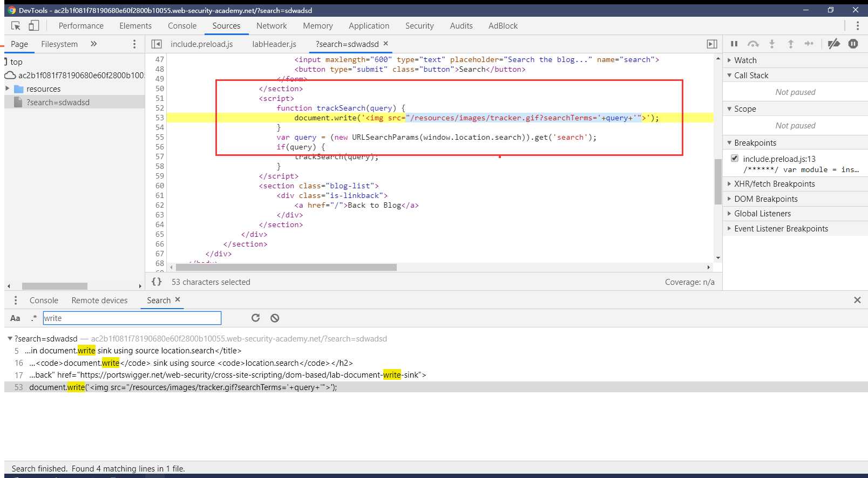Hide the navigator sidebar icon
The height and width of the screenshot is (478, 868).
157,44
